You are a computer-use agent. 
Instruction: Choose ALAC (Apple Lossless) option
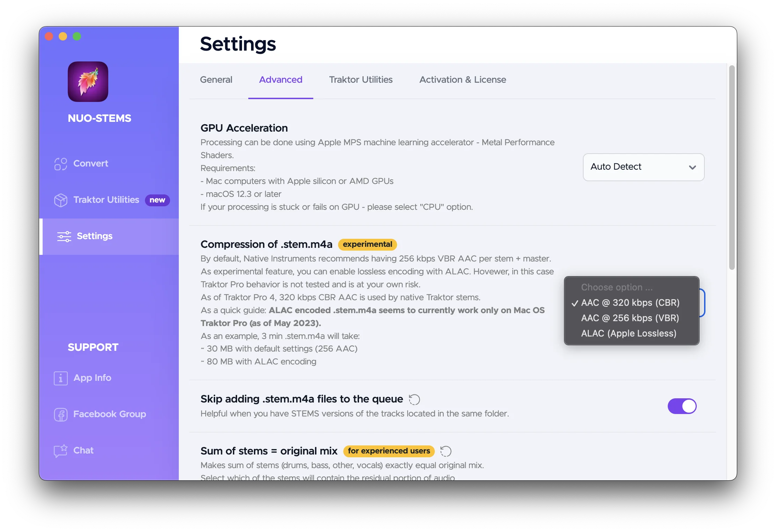pos(629,333)
